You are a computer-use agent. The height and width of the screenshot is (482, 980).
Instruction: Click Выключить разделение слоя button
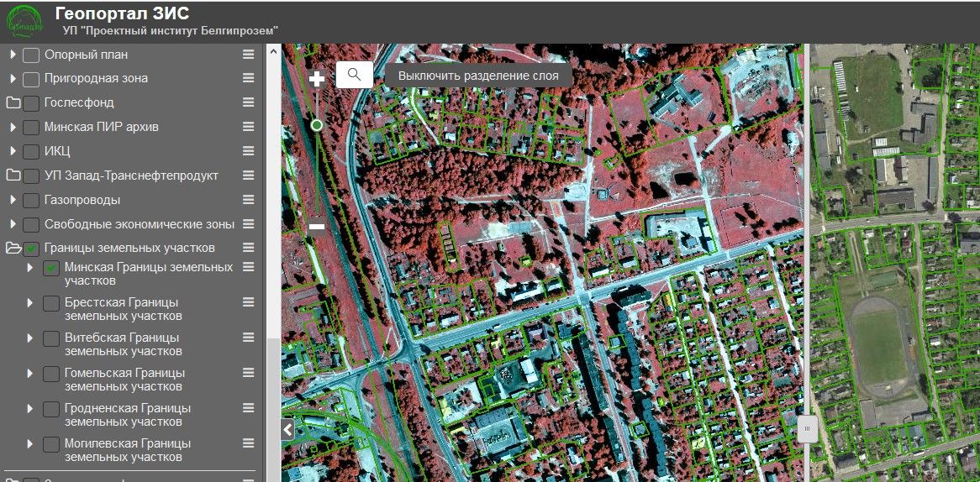click(x=478, y=76)
